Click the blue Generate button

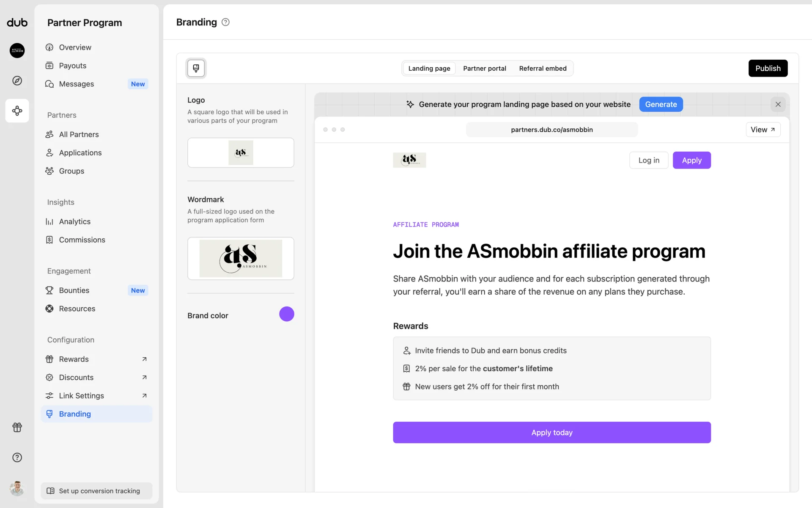click(661, 104)
